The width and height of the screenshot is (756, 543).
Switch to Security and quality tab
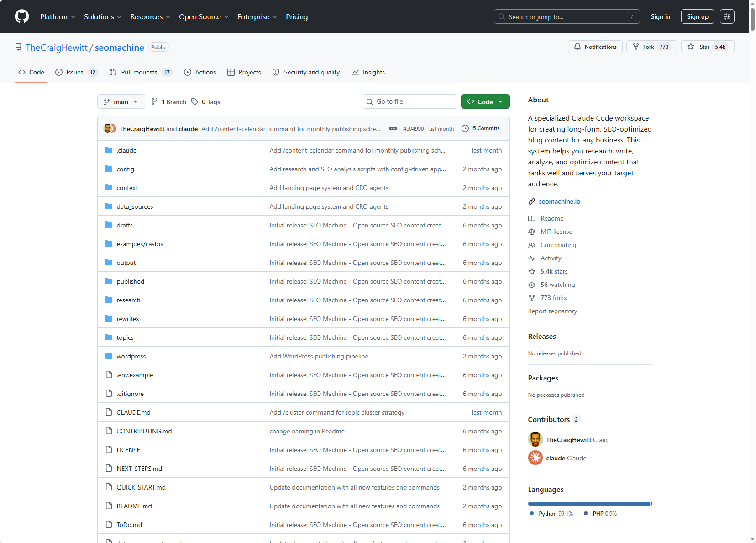(x=306, y=72)
